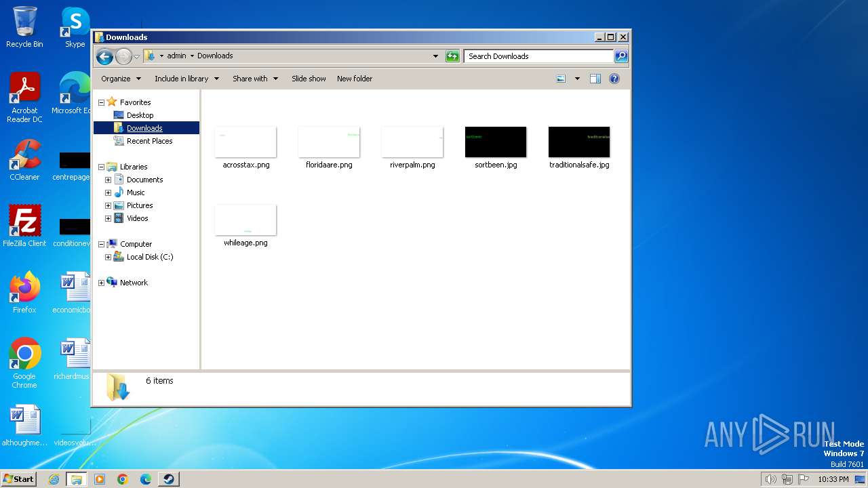Click the 10:33 PM taskbar clock
868x488 pixels.
coord(833,479)
